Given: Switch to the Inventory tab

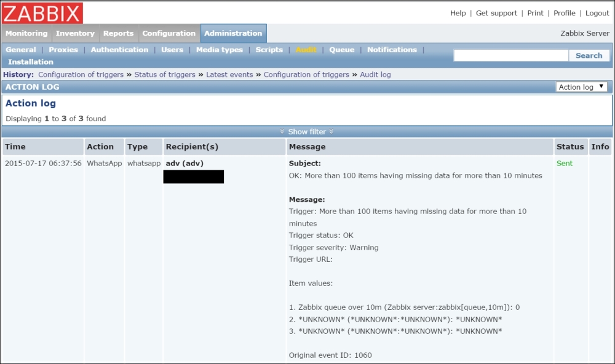Looking at the screenshot, I should 75,33.
